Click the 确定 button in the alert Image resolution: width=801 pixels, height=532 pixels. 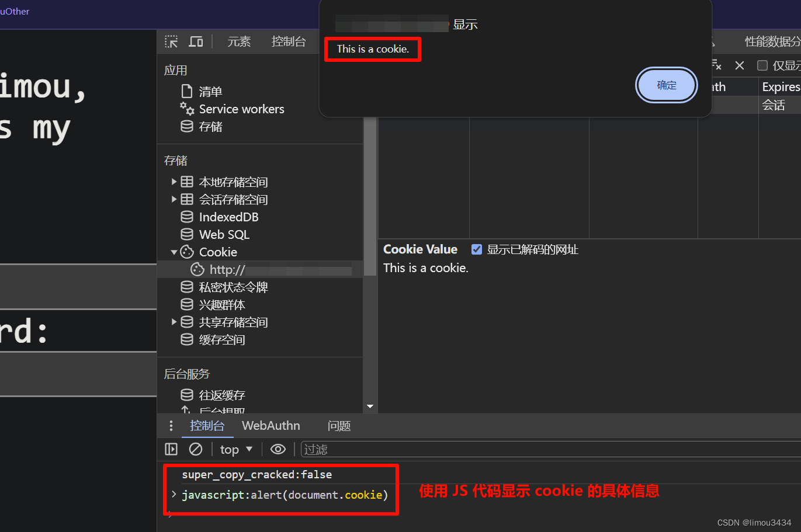pyautogui.click(x=667, y=85)
